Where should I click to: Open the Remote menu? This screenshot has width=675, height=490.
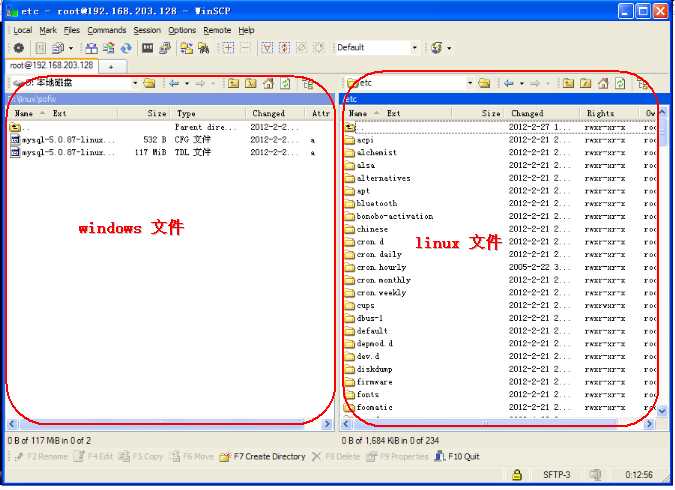[x=217, y=30]
